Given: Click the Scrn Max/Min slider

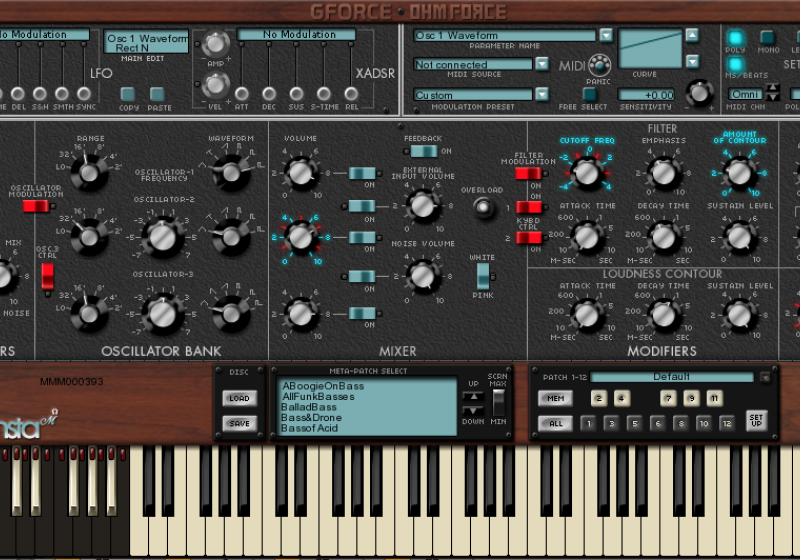Looking at the screenshot, I should tap(498, 402).
